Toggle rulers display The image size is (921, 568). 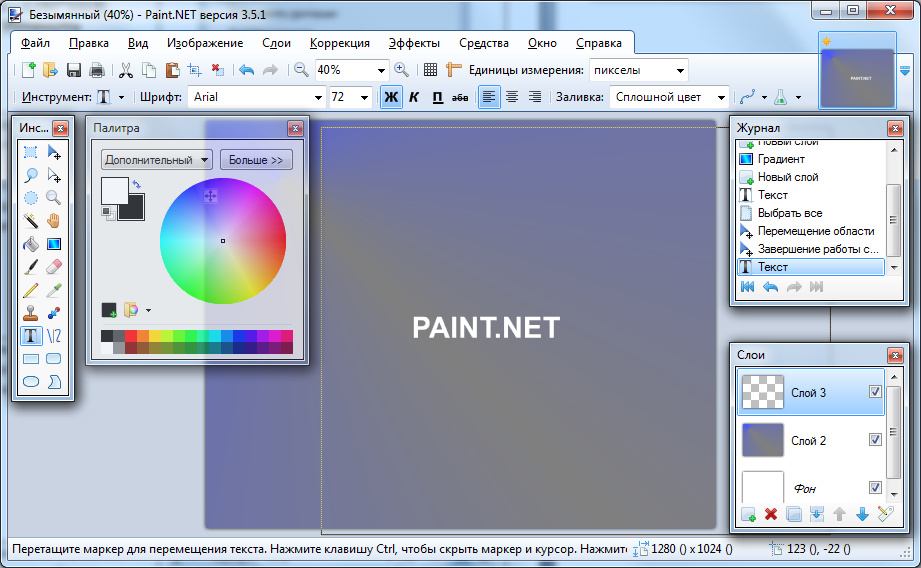pos(453,70)
